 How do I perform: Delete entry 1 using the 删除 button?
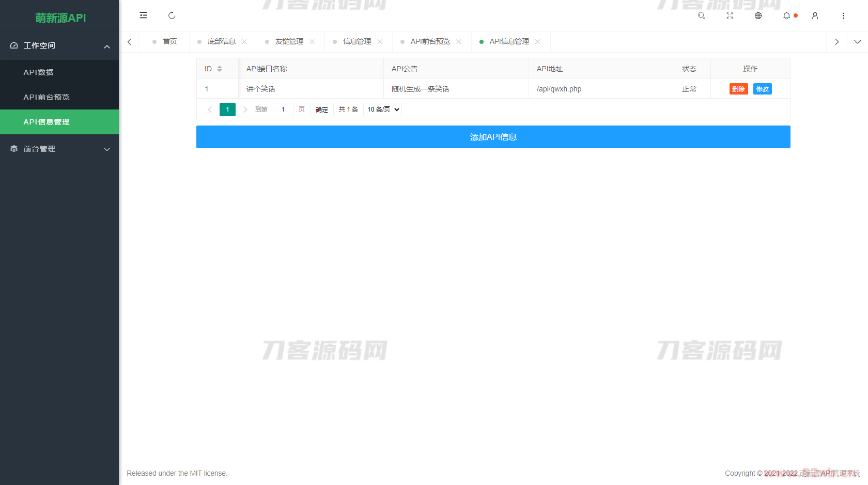[738, 89]
